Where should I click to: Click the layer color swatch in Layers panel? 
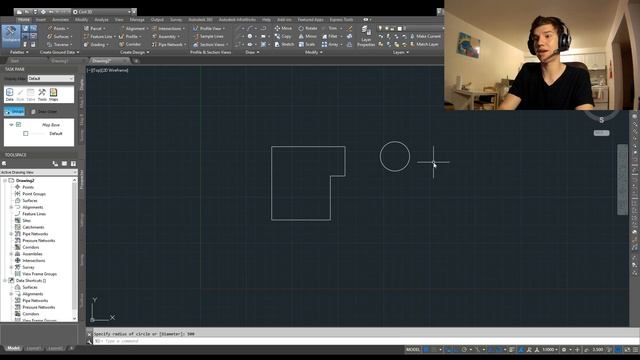[400, 28]
